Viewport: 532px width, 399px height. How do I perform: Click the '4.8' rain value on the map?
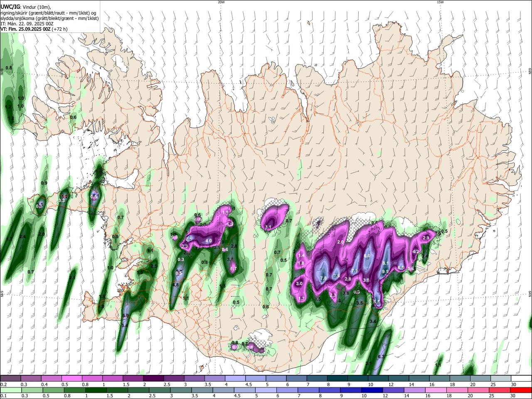(175, 285)
